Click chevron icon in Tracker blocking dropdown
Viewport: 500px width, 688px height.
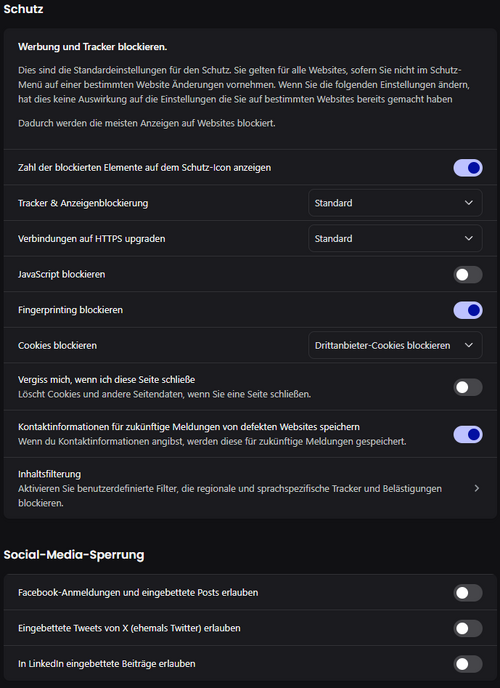468,203
